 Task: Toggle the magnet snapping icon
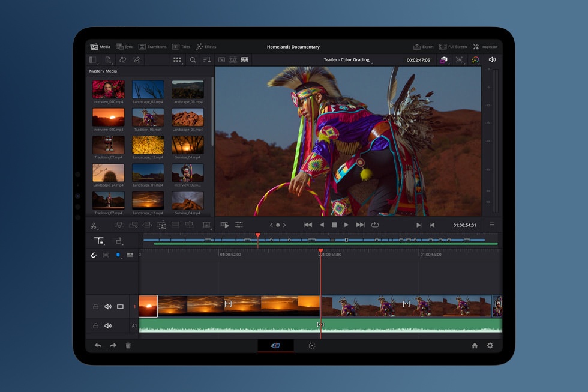click(94, 255)
